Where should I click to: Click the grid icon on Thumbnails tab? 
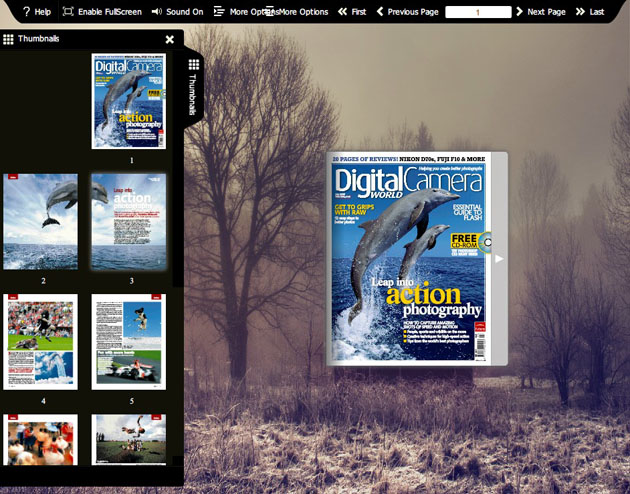pyautogui.click(x=194, y=64)
